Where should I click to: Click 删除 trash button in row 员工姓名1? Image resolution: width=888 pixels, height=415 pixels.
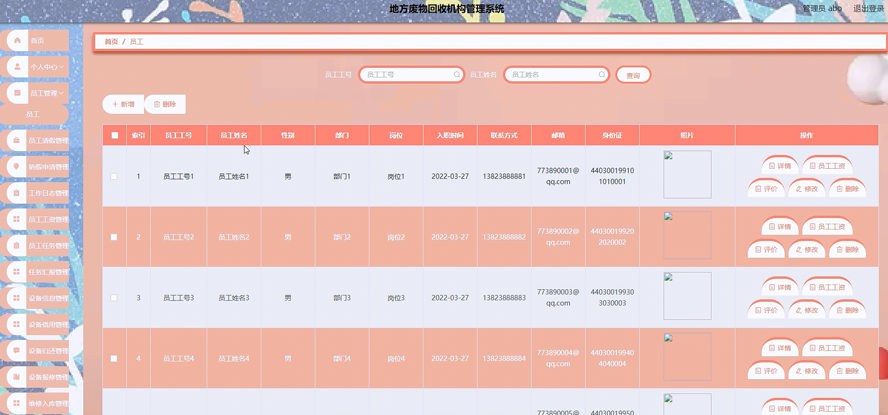tap(848, 188)
